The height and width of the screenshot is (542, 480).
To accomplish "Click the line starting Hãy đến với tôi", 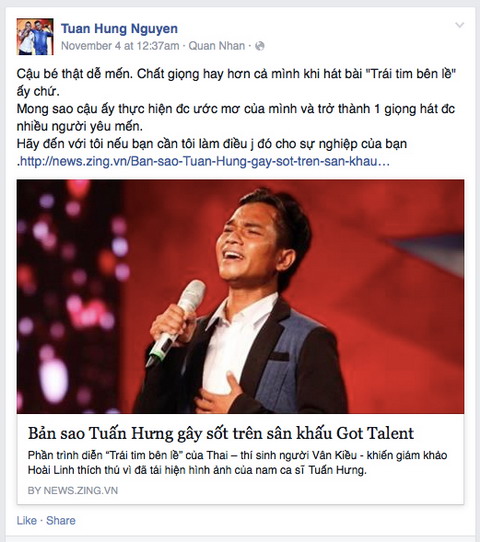I will pyautogui.click(x=211, y=144).
